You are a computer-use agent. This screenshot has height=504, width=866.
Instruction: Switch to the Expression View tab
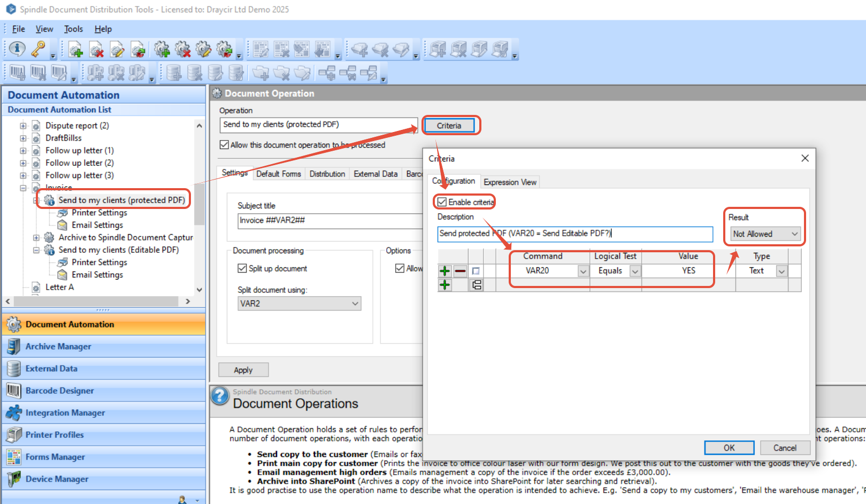point(510,182)
